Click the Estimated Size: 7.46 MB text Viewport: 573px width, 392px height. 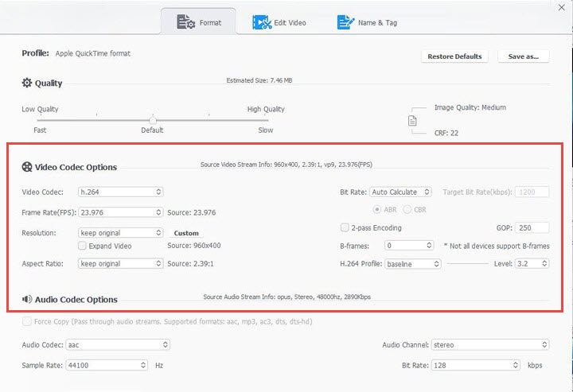click(259, 80)
